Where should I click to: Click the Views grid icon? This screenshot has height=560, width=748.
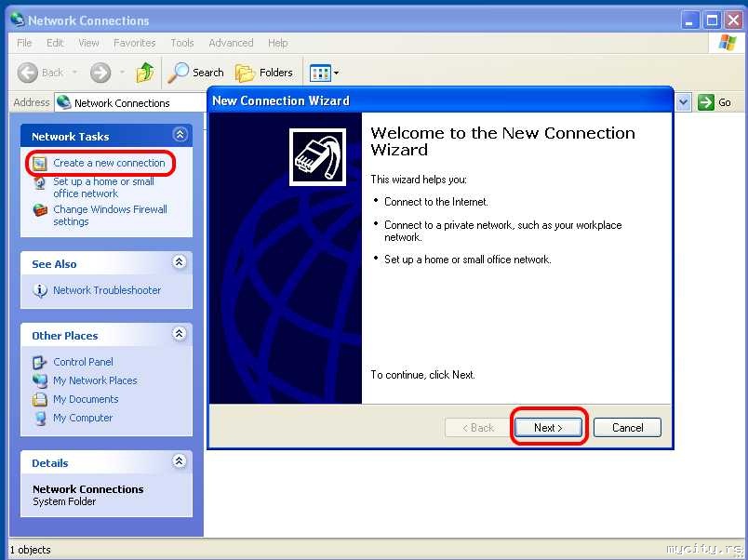pyautogui.click(x=320, y=73)
